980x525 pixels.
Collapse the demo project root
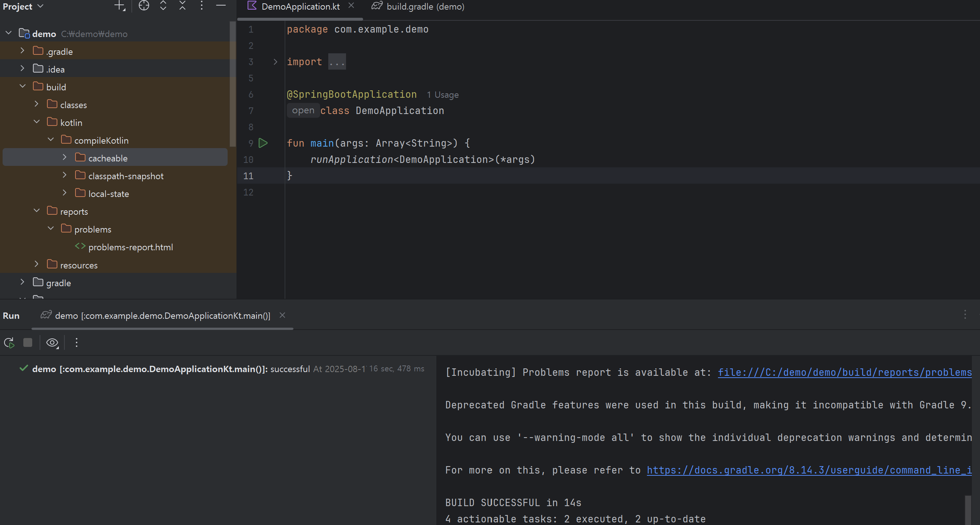tap(9, 33)
